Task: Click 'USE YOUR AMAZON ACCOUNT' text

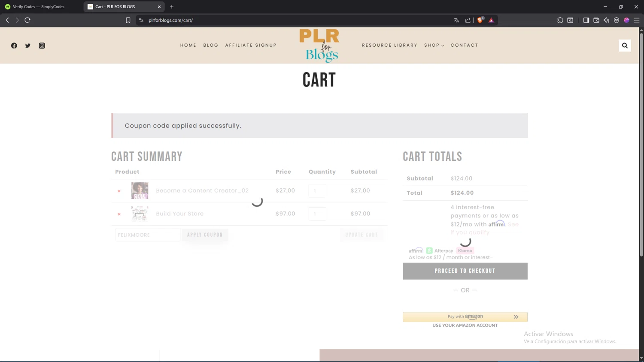Action: pyautogui.click(x=465, y=325)
